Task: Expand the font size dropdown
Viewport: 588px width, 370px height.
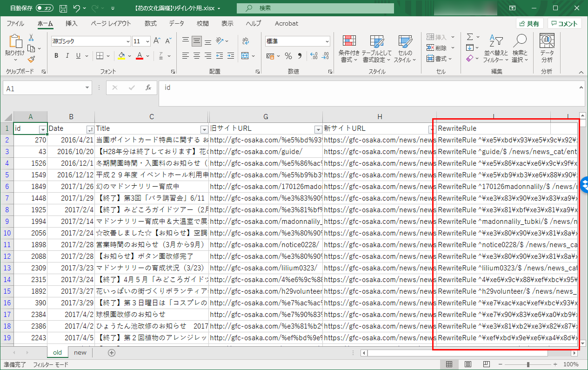Action: tap(148, 41)
